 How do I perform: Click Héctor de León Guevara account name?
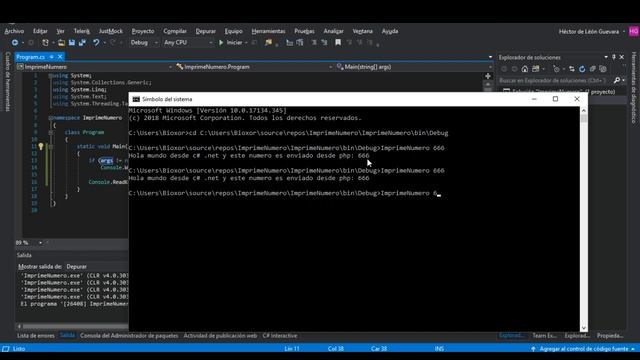click(x=589, y=31)
